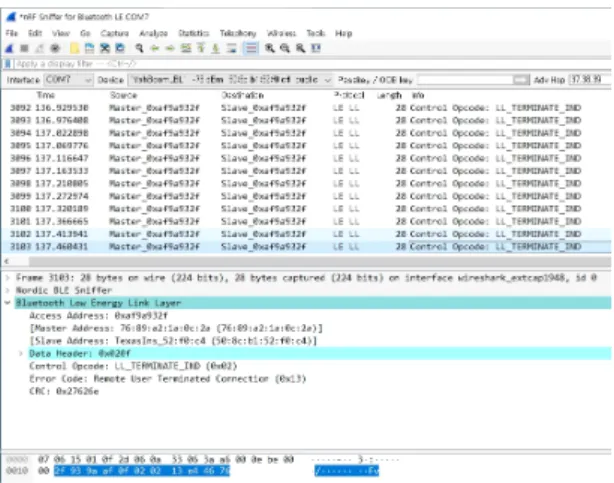The width and height of the screenshot is (614, 483).
Task: Click the button beside passkey field
Action: click(x=521, y=80)
